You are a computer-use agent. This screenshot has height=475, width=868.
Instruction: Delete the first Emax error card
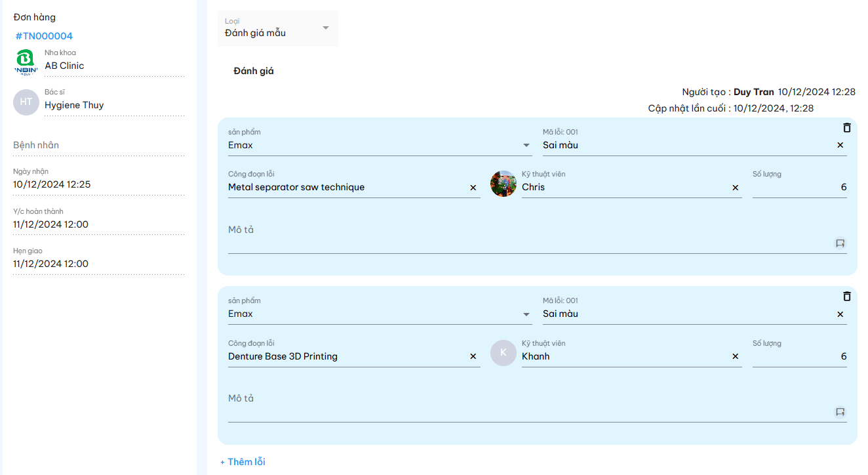click(x=846, y=128)
